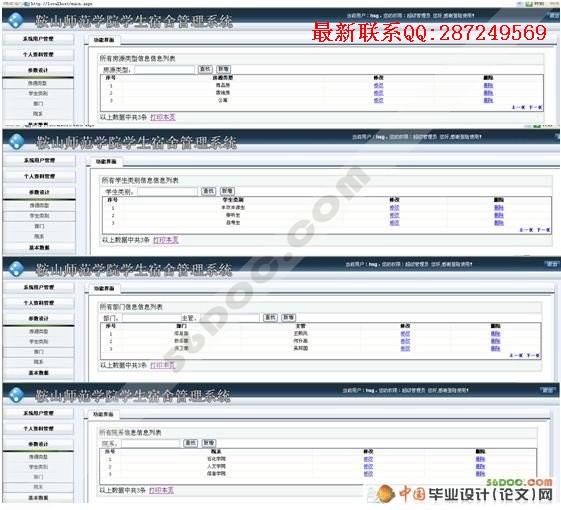
Task: Go to previous page (上一页) in the 房源类型 table
Action: tap(518, 107)
